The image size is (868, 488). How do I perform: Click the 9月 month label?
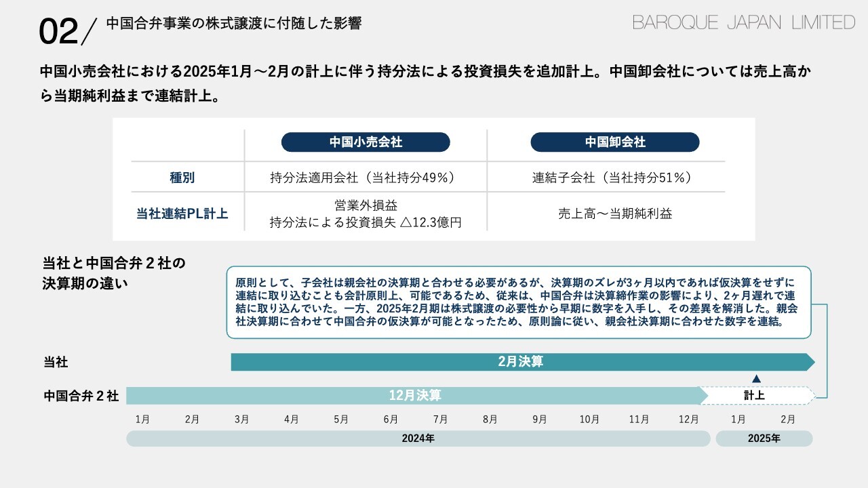(x=540, y=420)
